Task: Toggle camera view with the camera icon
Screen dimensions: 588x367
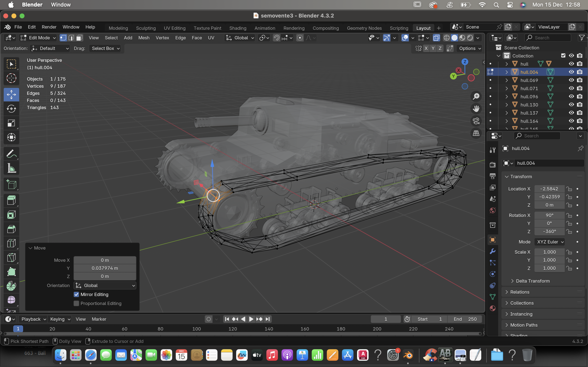Action: pyautogui.click(x=476, y=121)
